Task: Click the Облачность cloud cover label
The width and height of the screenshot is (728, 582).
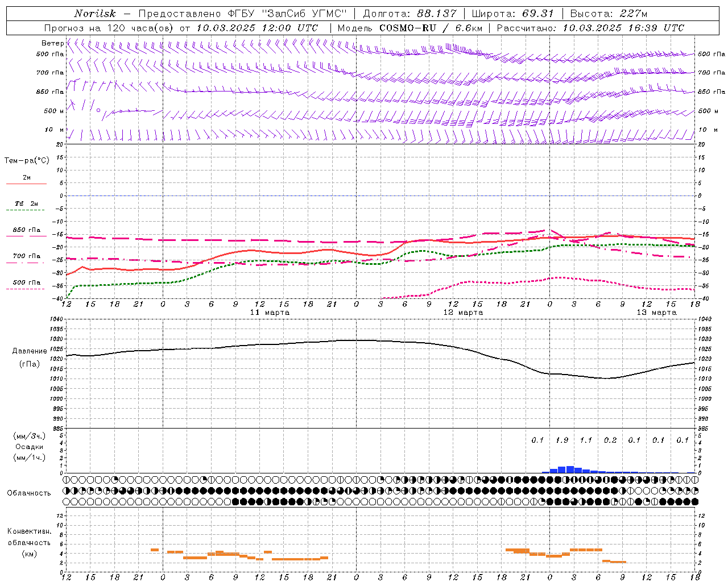Action: pos(29,493)
